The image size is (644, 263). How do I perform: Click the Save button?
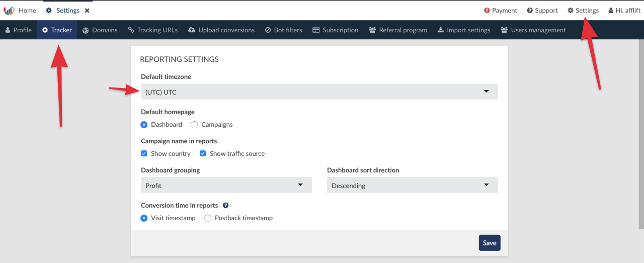pyautogui.click(x=490, y=243)
